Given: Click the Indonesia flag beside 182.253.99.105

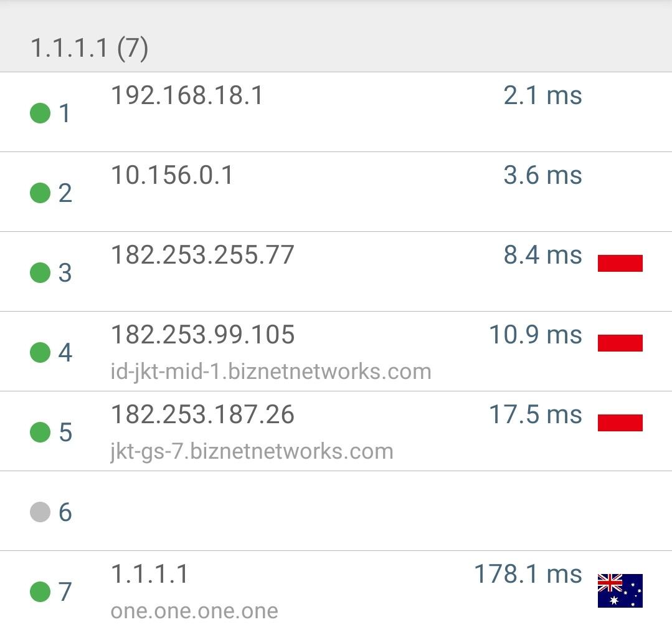Looking at the screenshot, I should pos(620,343).
